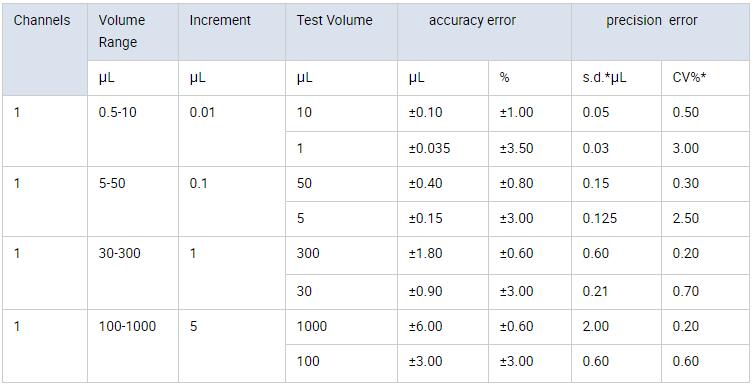Select the 2.00 precision value

tap(617, 326)
